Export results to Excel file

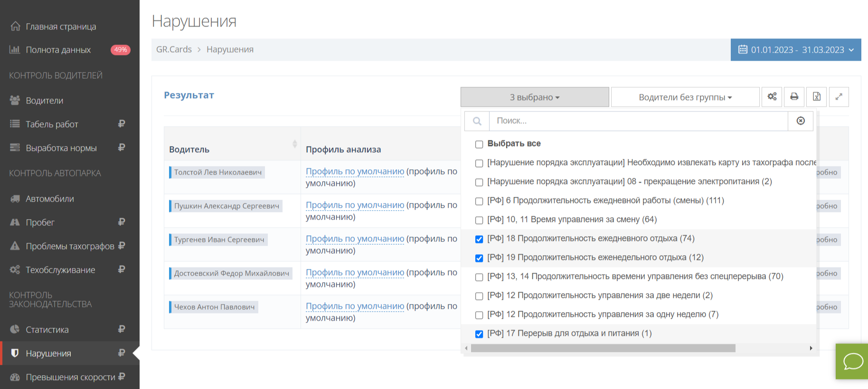817,97
